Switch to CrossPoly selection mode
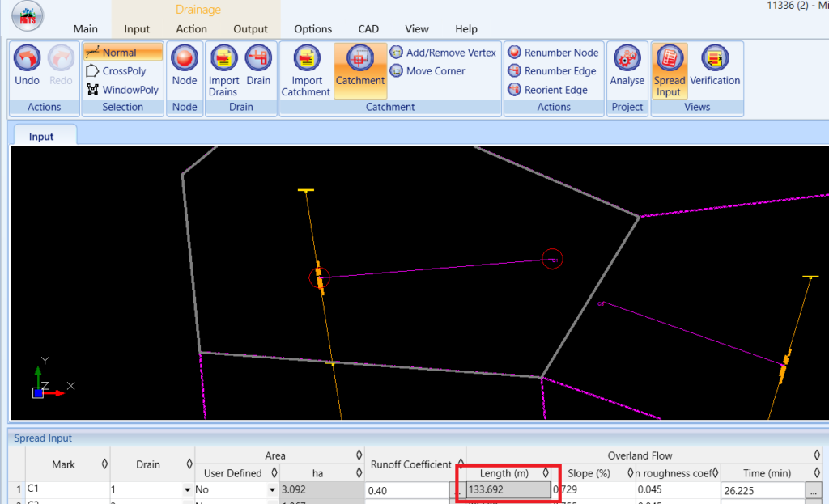This screenshot has height=504, width=829. (123, 71)
